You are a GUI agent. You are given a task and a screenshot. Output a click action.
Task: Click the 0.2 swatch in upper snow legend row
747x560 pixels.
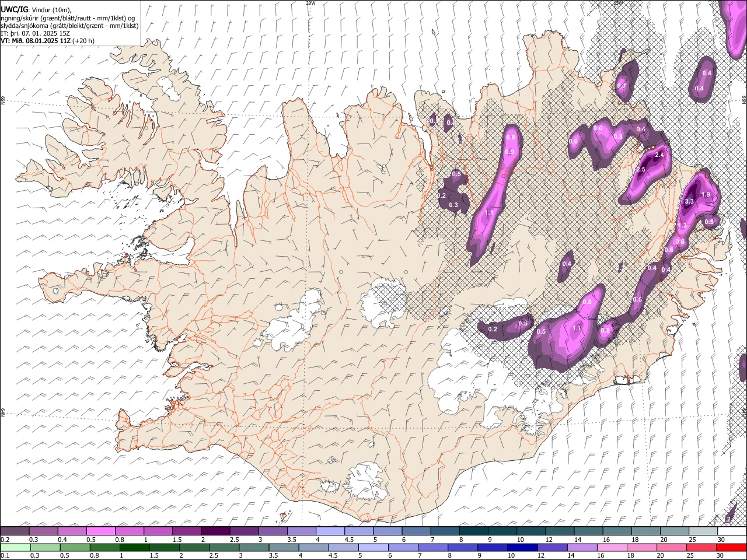pos(15,531)
